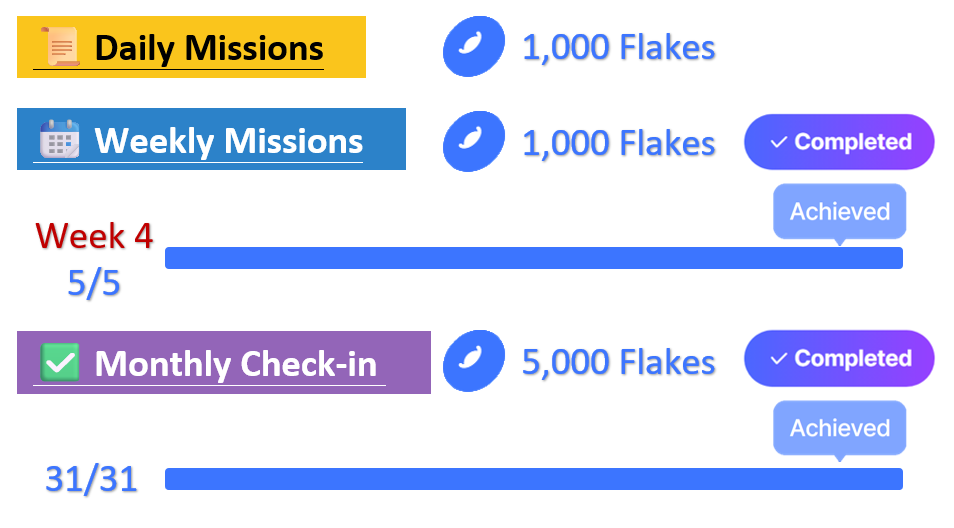Click the Completed button for Monthly Check-in

839,358
